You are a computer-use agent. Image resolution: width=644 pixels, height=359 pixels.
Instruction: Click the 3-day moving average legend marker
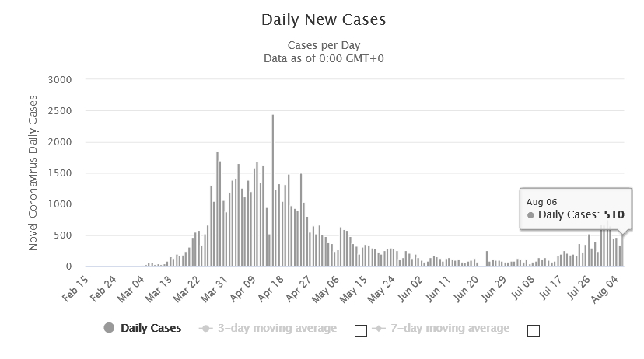point(206,328)
